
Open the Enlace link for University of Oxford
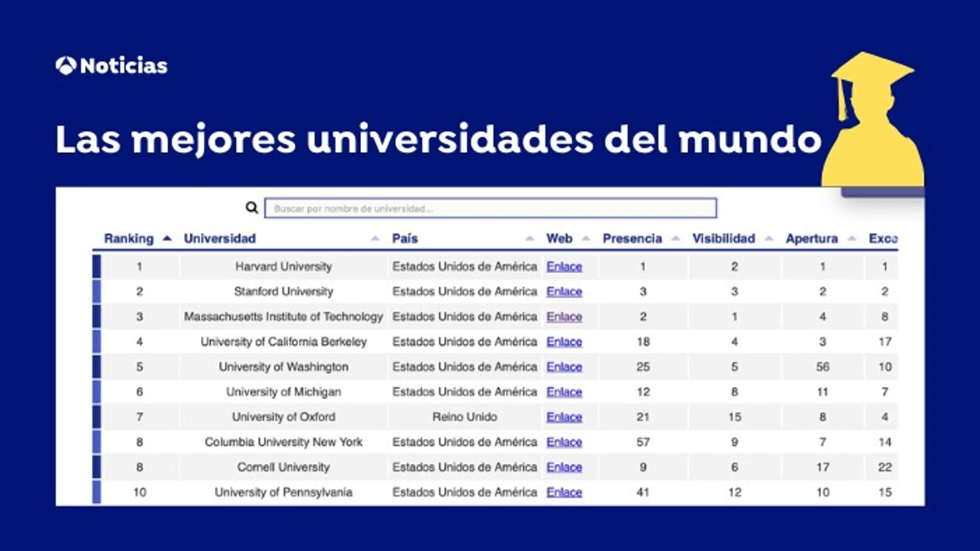click(x=564, y=417)
